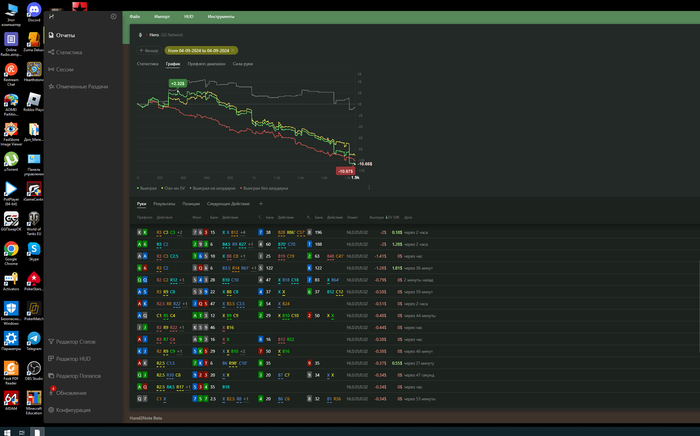Open Редактор Статов in sidebar
This screenshot has height=436, width=700.
tap(75, 342)
